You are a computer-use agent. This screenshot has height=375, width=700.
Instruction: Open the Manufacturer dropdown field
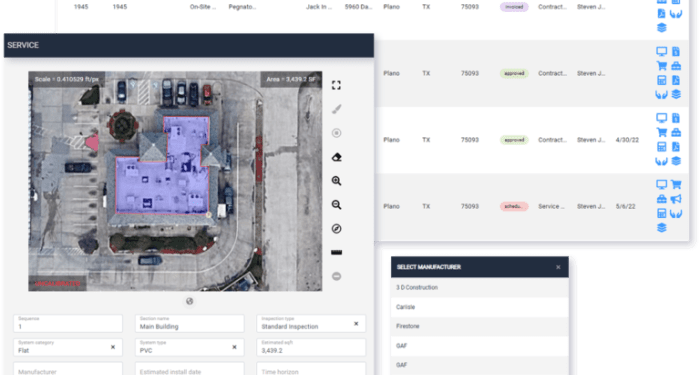[68, 369]
